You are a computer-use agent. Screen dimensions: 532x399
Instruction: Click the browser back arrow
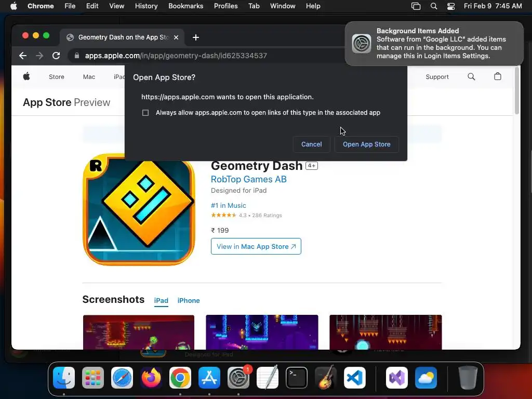pos(23,56)
